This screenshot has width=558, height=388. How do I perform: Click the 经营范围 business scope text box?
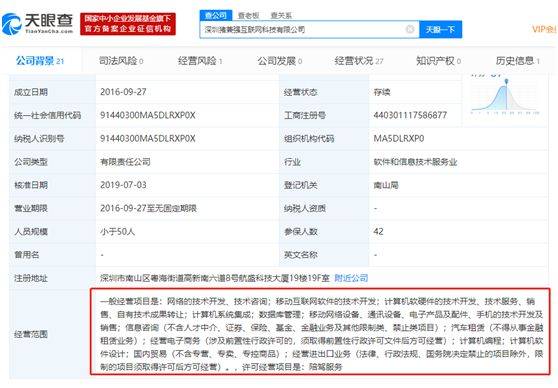pos(321,332)
